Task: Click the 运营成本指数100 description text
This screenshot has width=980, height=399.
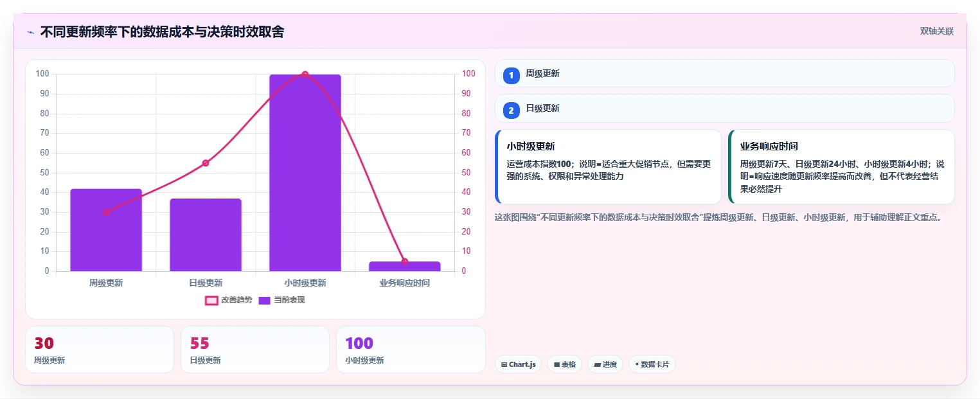Action: point(609,170)
